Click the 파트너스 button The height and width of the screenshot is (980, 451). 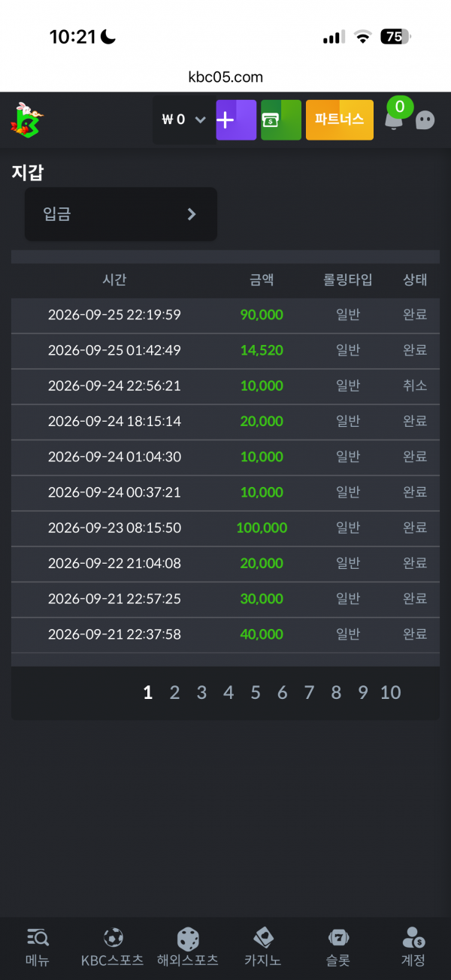click(x=340, y=120)
